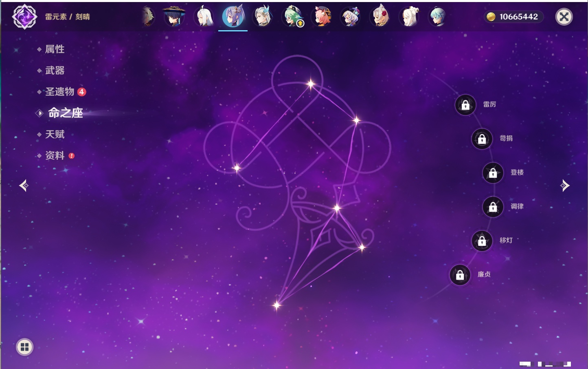Open the locked 廉贞 constellation node
The width and height of the screenshot is (588, 369).
[x=460, y=275]
